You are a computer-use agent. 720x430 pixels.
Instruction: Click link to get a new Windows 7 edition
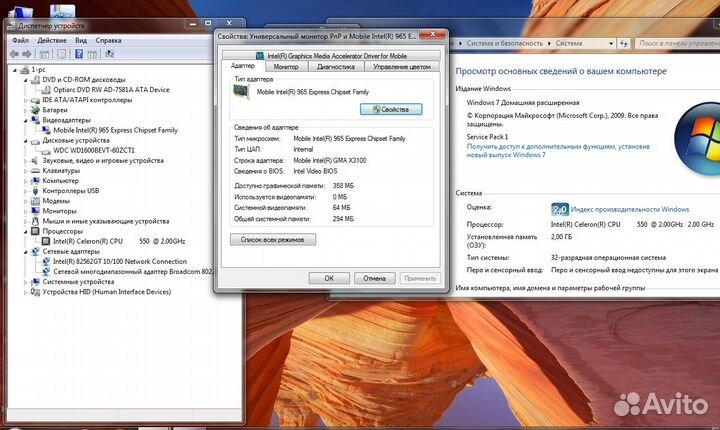pos(558,151)
